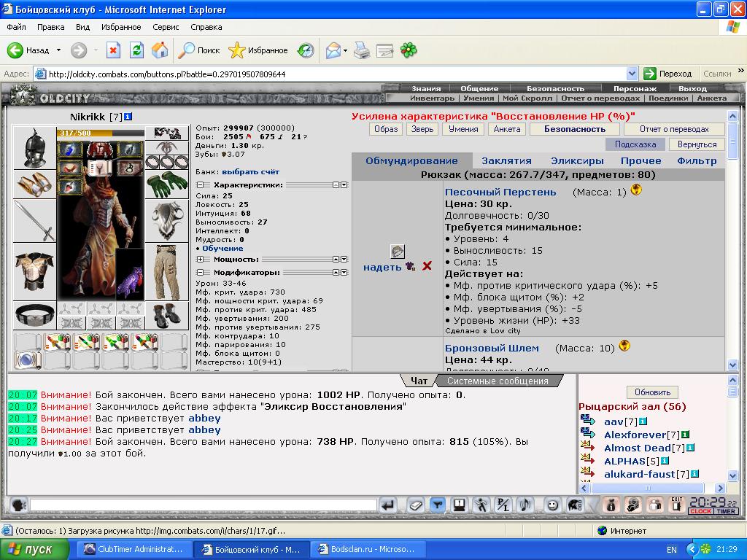Click the info icon next to Nikrikk

click(x=128, y=116)
